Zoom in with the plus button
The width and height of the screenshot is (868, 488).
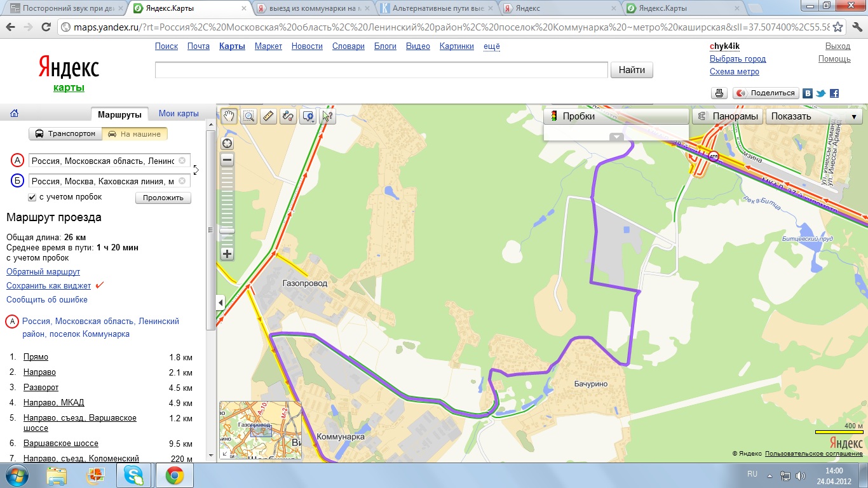pos(227,254)
